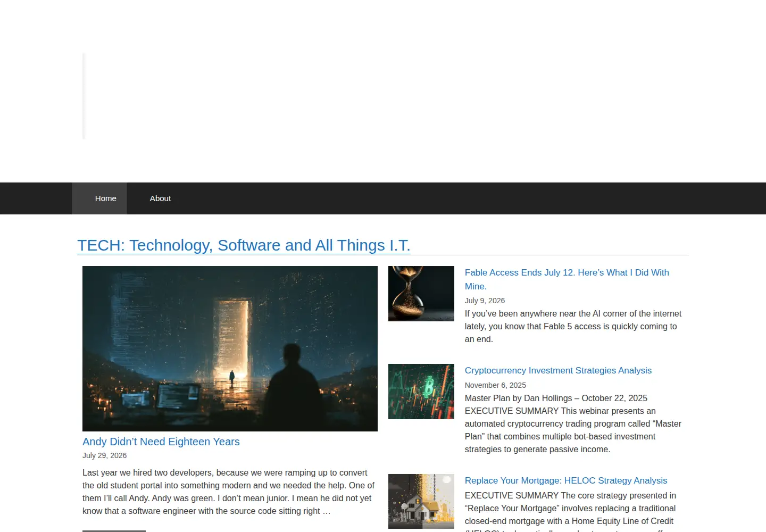
Task: Click the "November 6, 2025" post date
Action: click(x=495, y=385)
